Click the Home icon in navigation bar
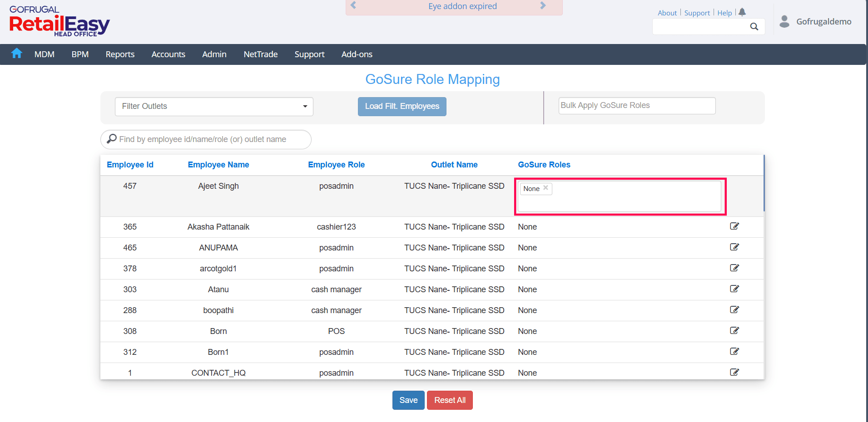868x422 pixels. [x=17, y=54]
